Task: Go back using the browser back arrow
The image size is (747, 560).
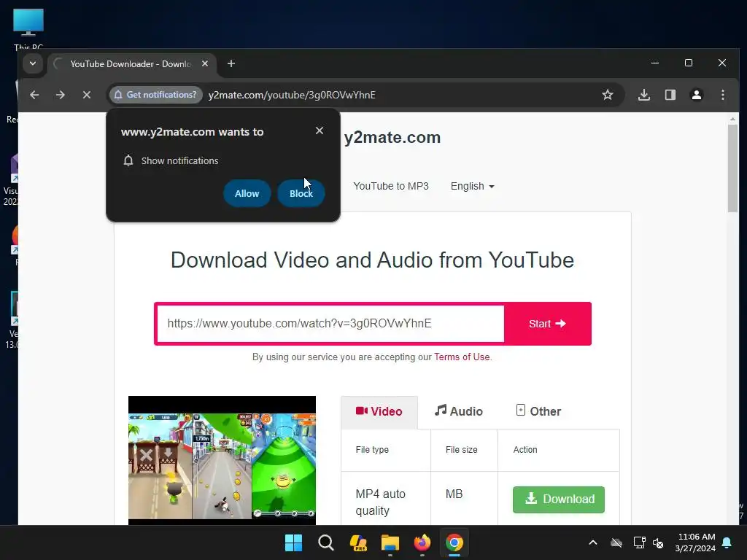Action: click(x=34, y=95)
